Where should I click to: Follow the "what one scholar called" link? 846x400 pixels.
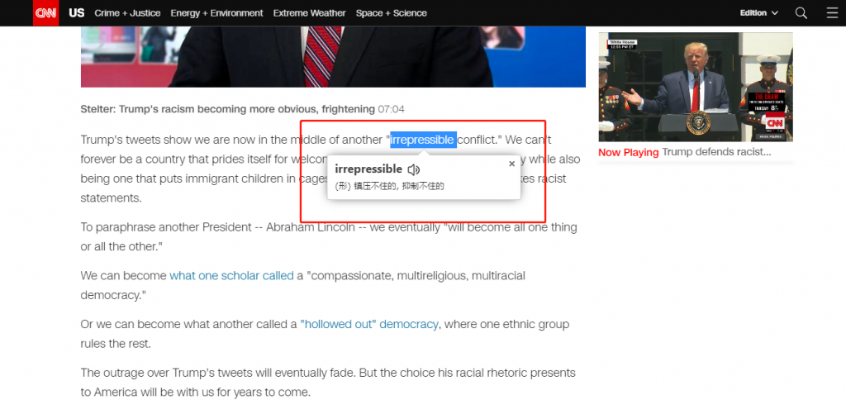coord(231,275)
